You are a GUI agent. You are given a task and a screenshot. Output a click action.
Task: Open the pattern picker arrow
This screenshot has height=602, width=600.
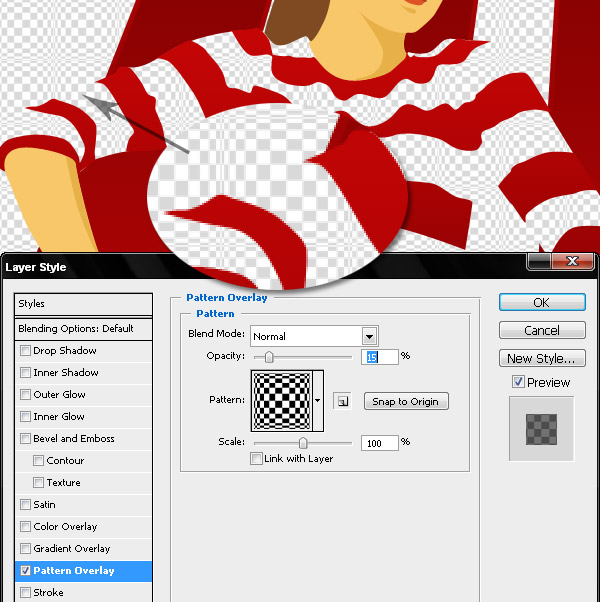318,401
